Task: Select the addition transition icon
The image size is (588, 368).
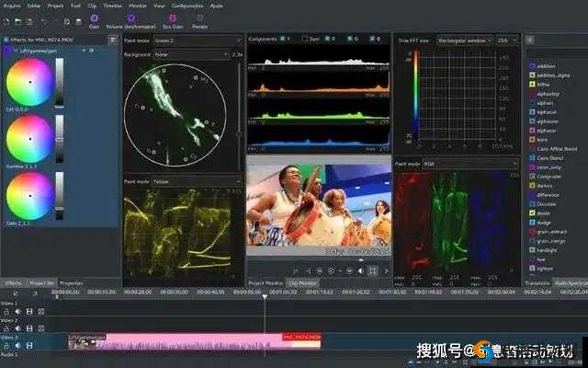Action: tap(532, 65)
